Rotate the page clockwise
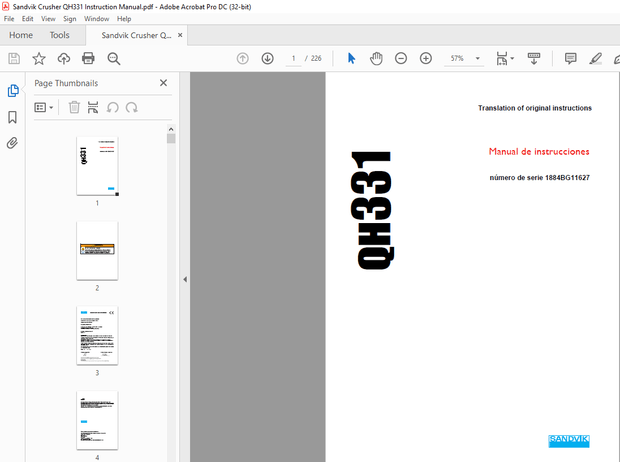 (x=132, y=108)
